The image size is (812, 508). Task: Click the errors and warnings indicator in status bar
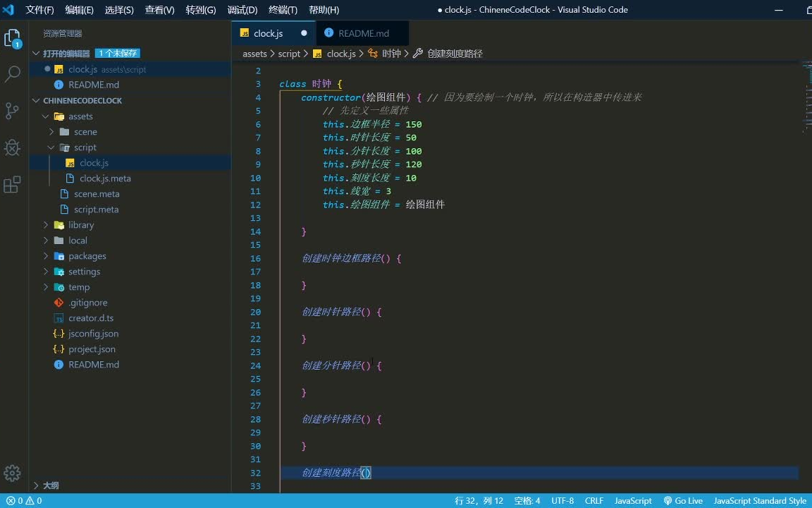(21, 500)
